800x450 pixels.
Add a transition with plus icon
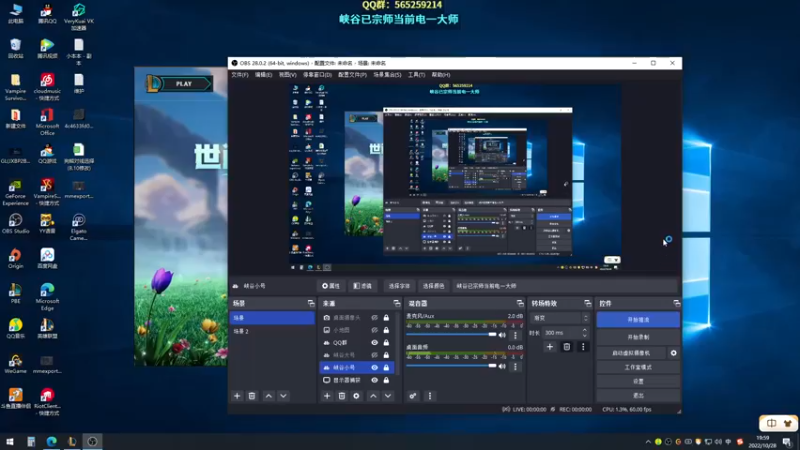tap(549, 347)
